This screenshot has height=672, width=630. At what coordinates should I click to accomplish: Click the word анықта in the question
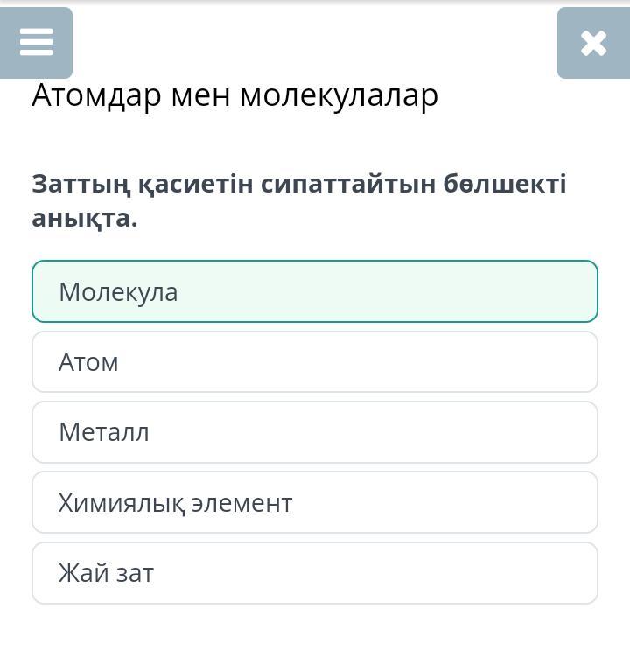(x=84, y=219)
